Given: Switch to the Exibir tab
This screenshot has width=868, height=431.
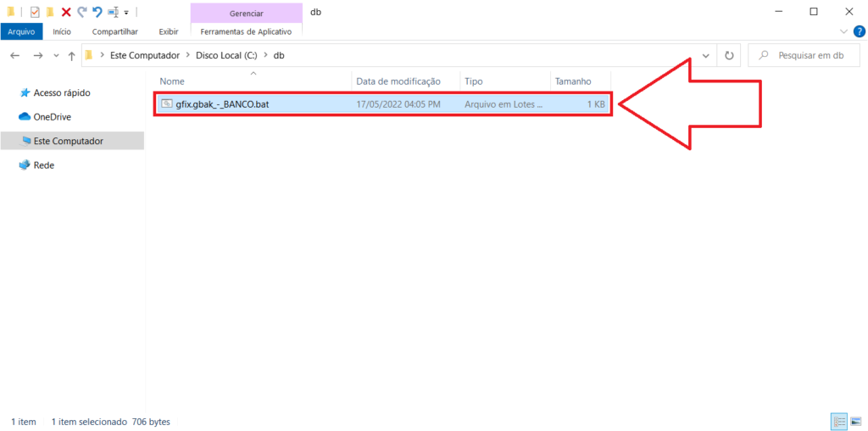Looking at the screenshot, I should [x=168, y=31].
